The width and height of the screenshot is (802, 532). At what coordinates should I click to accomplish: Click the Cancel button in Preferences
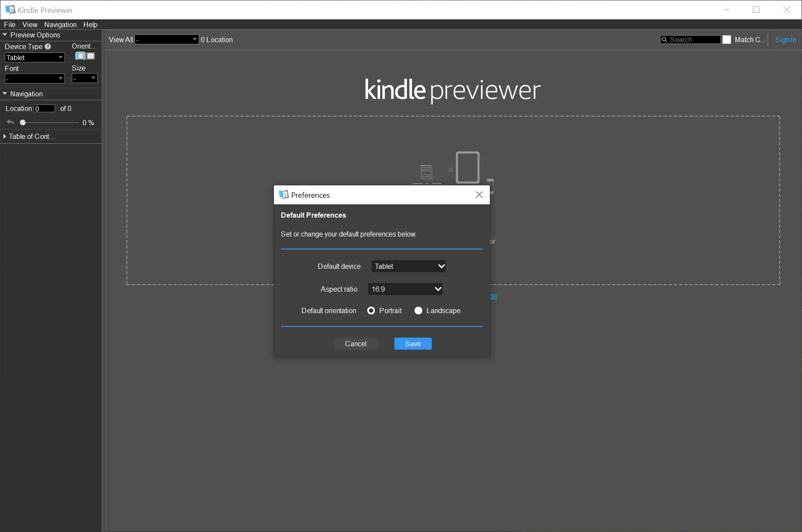pyautogui.click(x=356, y=344)
